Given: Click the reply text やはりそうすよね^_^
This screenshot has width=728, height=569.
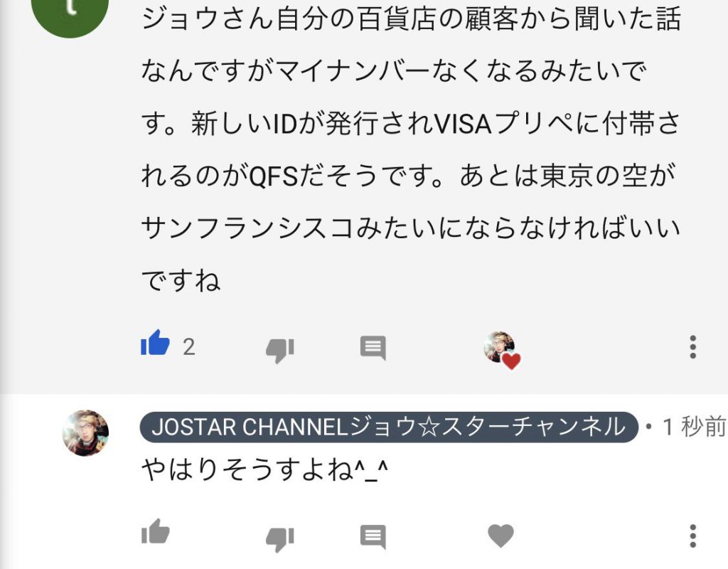Looking at the screenshot, I should [264, 469].
